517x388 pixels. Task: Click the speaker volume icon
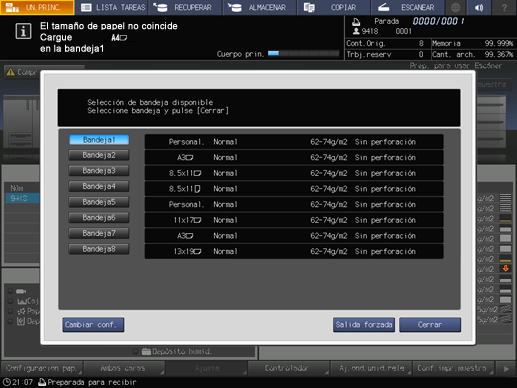(479, 7)
